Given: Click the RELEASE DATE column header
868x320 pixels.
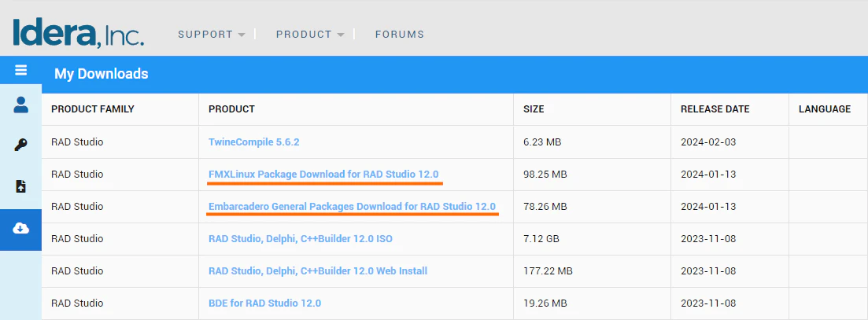Looking at the screenshot, I should click(x=715, y=109).
